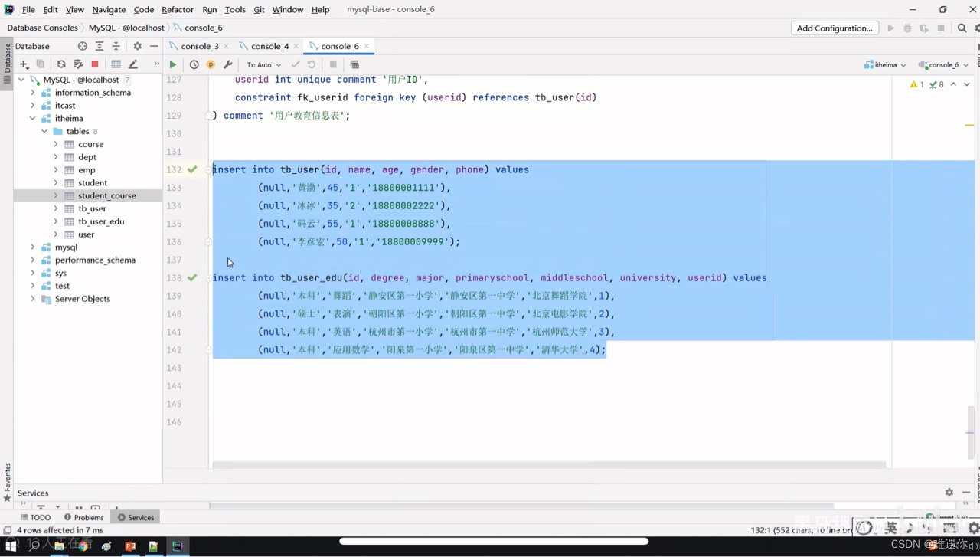This screenshot has width=980, height=557.
Task: Collapse the tables folder
Action: click(44, 131)
